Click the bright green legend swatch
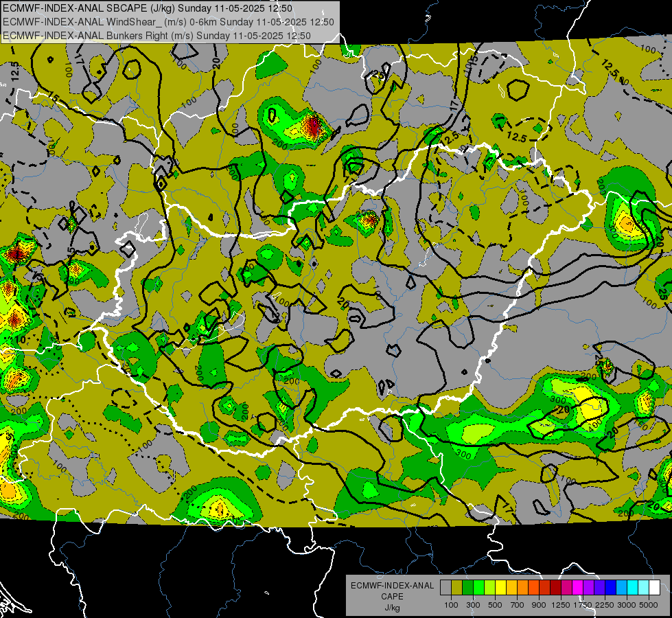Viewport: 672px width, 618px height. click(478, 588)
